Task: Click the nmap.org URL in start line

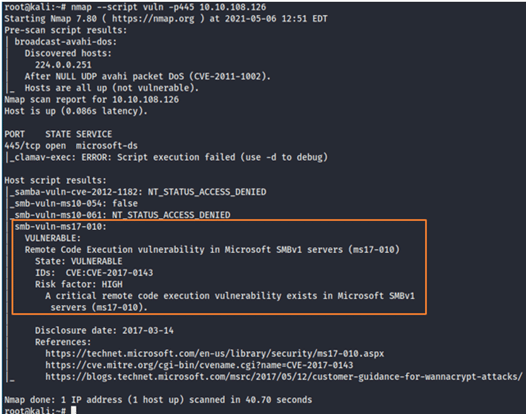Action: (x=153, y=19)
